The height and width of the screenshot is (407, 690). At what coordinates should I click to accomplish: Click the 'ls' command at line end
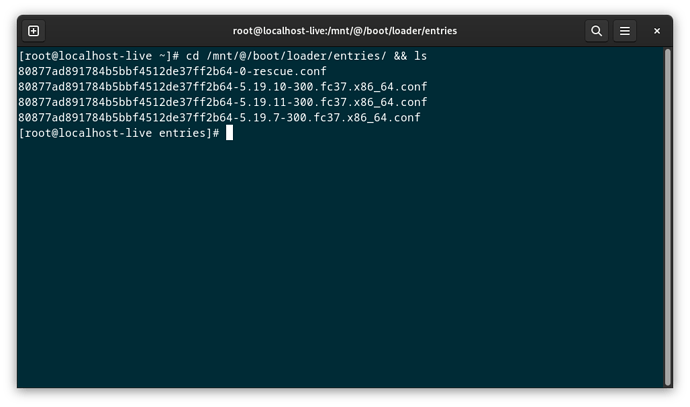pos(420,56)
